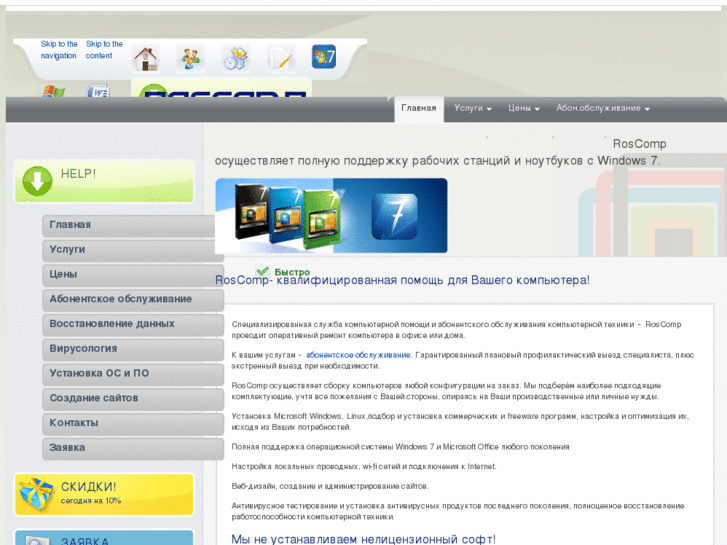Click heading RosComp- квалифицированная помощь
The height and width of the screenshot is (545, 727).
coord(402,280)
